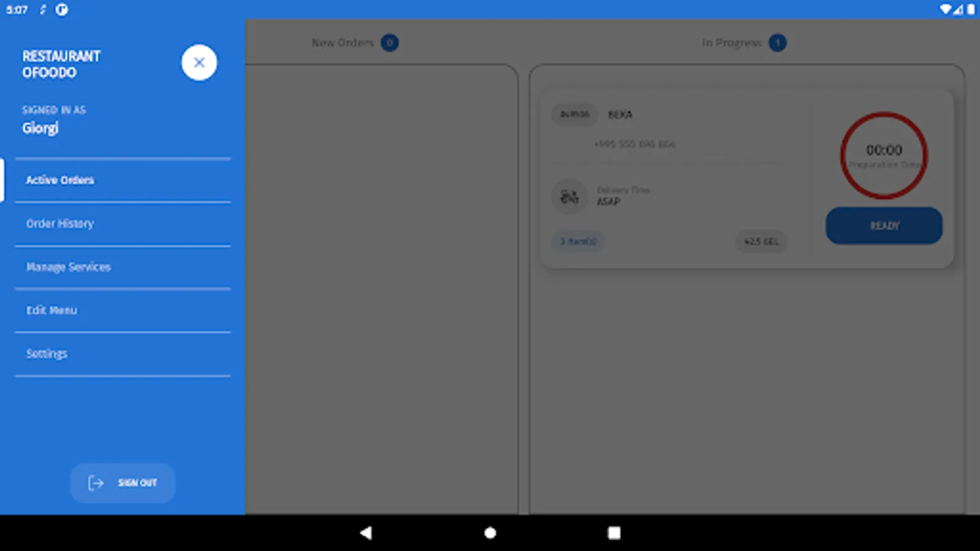The height and width of the screenshot is (551, 980).
Task: Tap the Android back button
Action: pyautogui.click(x=366, y=533)
